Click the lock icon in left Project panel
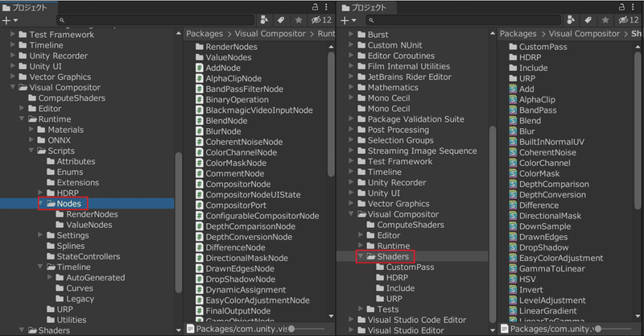 pyautogui.click(x=315, y=7)
